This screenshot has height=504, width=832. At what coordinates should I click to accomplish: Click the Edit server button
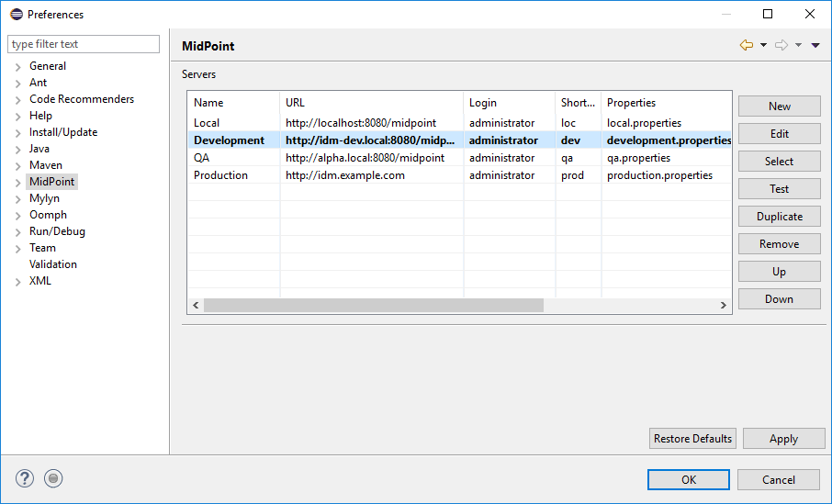click(x=780, y=134)
